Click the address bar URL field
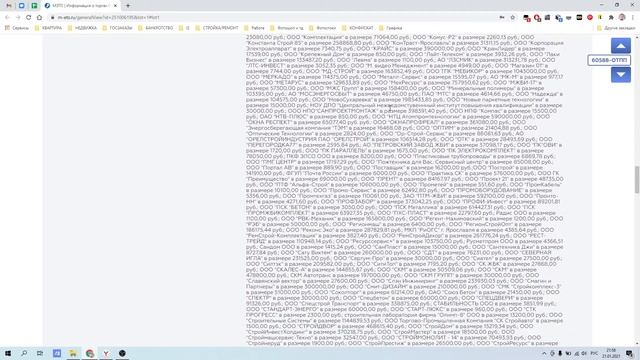 tap(273, 18)
